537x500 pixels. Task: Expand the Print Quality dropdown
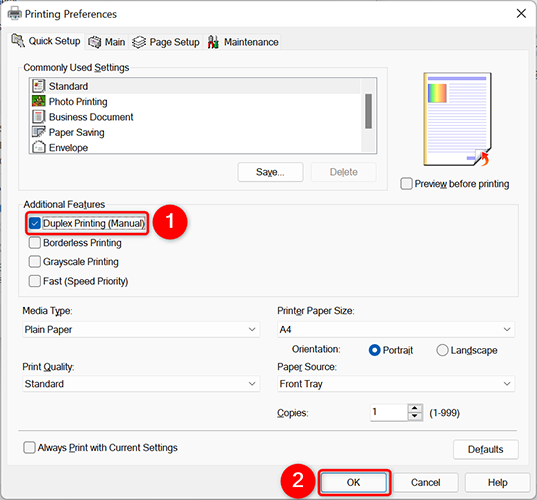[141, 384]
